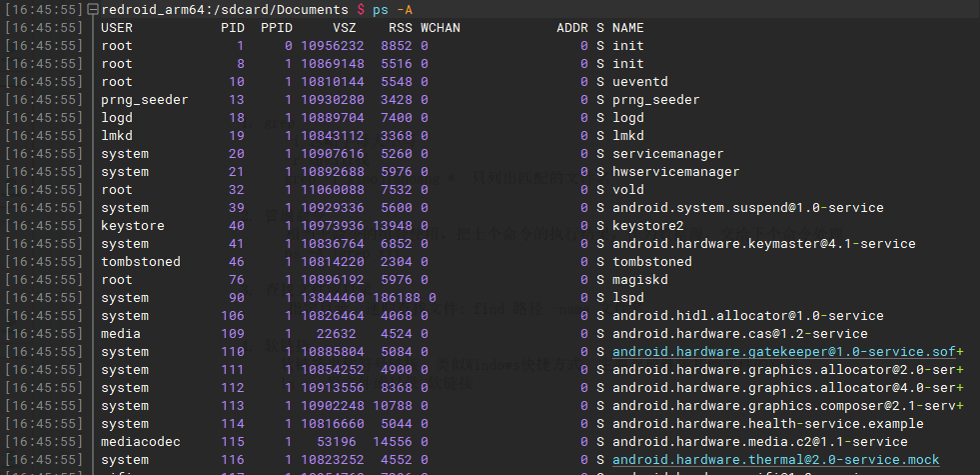This screenshot has width=980, height=475.
Task: Click the 'keystore' user name
Action: (133, 226)
